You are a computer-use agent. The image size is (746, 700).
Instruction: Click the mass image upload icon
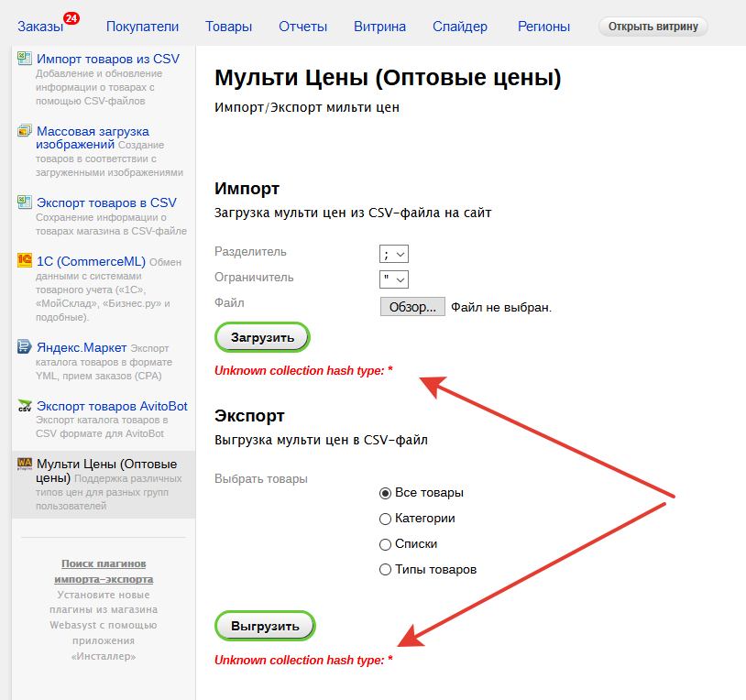click(25, 131)
